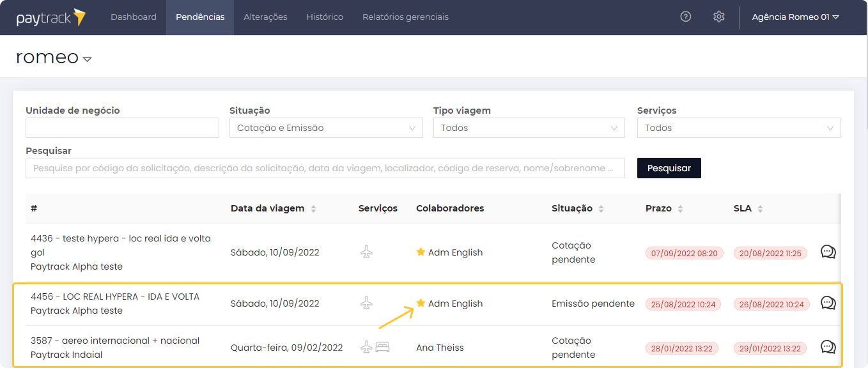Viewport: 868px width, 368px height.
Task: Click date Quarta-feira, 09/02/2022
Action: [286, 348]
